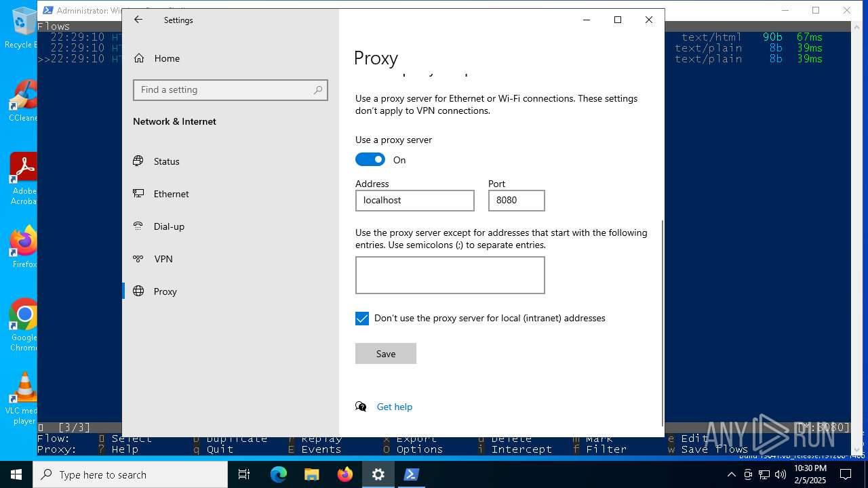Click the Settings page vertical scrollbar

click(663, 323)
